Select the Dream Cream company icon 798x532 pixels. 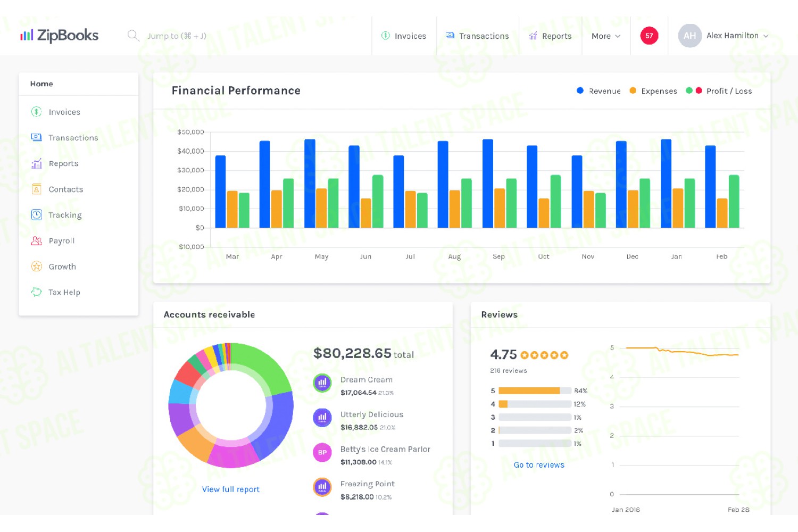tap(322, 383)
